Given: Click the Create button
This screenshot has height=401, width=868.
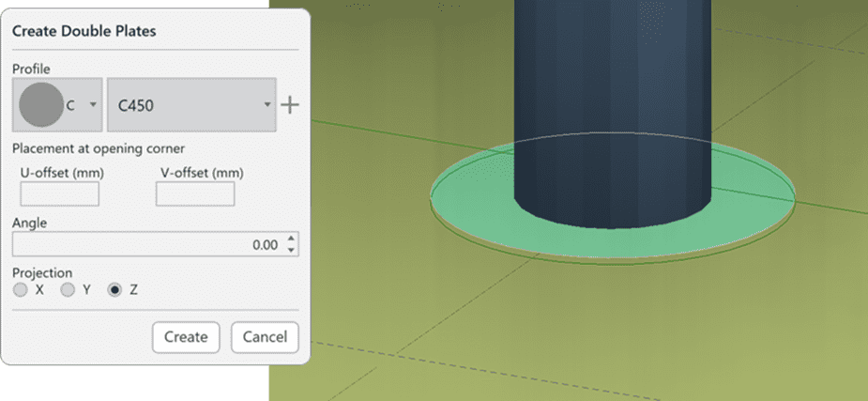Looking at the screenshot, I should [186, 337].
